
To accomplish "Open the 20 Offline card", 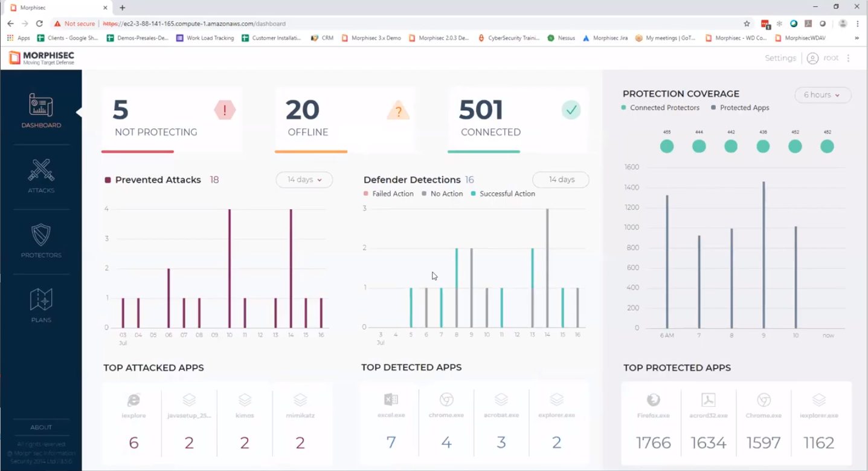I will click(345, 120).
